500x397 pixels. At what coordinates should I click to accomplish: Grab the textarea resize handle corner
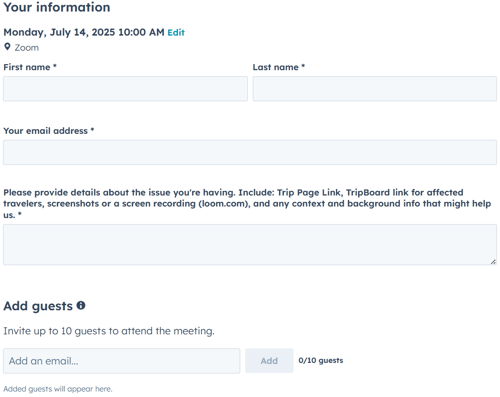click(x=493, y=262)
